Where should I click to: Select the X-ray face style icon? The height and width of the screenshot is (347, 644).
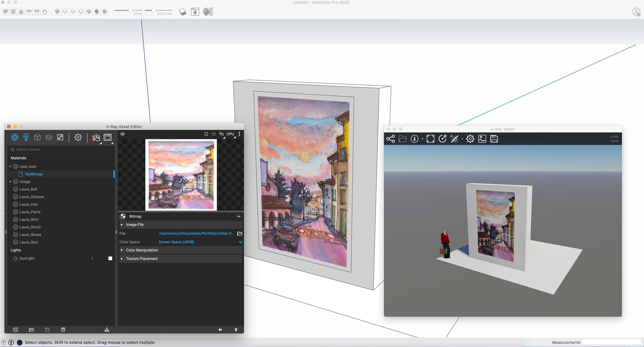click(x=57, y=12)
